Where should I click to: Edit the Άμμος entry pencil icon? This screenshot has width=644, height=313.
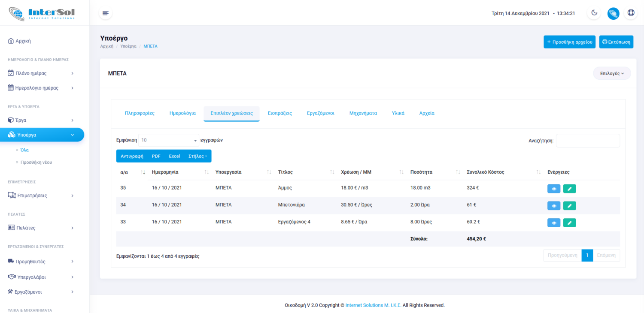[x=569, y=188]
